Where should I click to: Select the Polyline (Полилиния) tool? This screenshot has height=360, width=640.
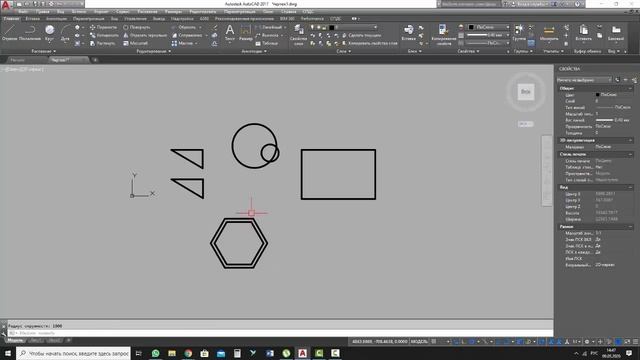pos(30,33)
